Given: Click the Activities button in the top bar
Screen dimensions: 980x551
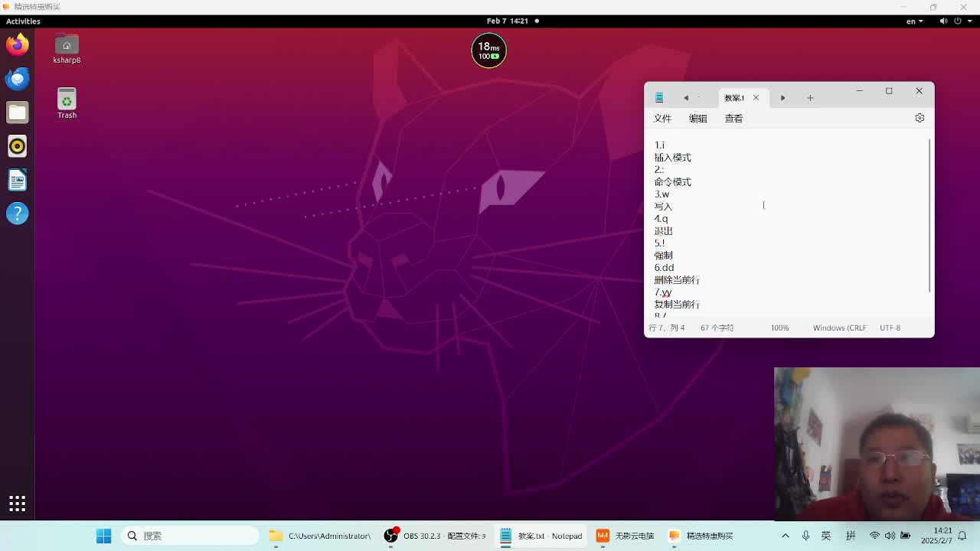Looking at the screenshot, I should tap(23, 21).
